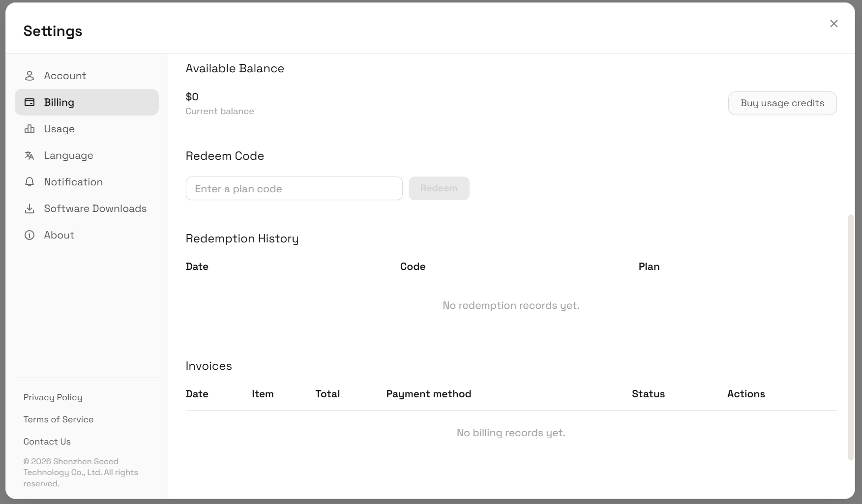Click "No redemption records yet." text
Image resolution: width=862 pixels, height=504 pixels.
pyautogui.click(x=511, y=305)
